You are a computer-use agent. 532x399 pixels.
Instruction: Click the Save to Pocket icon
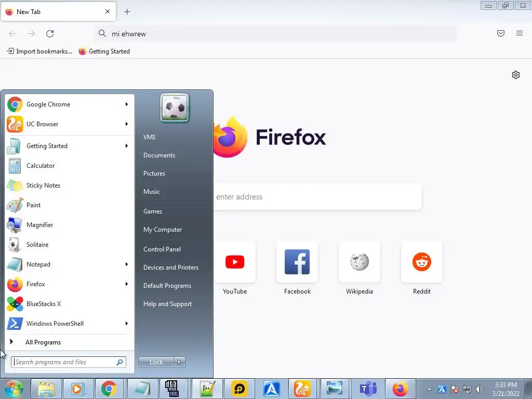point(501,33)
